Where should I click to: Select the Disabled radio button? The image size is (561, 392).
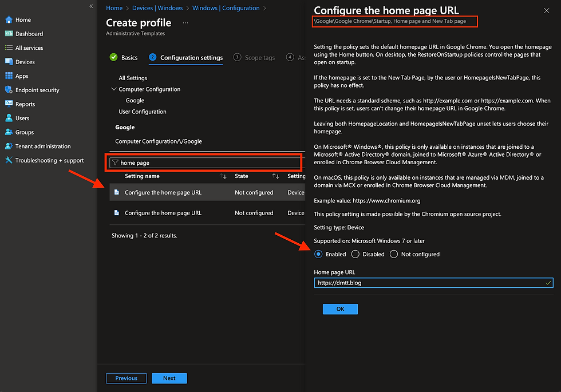pos(355,254)
